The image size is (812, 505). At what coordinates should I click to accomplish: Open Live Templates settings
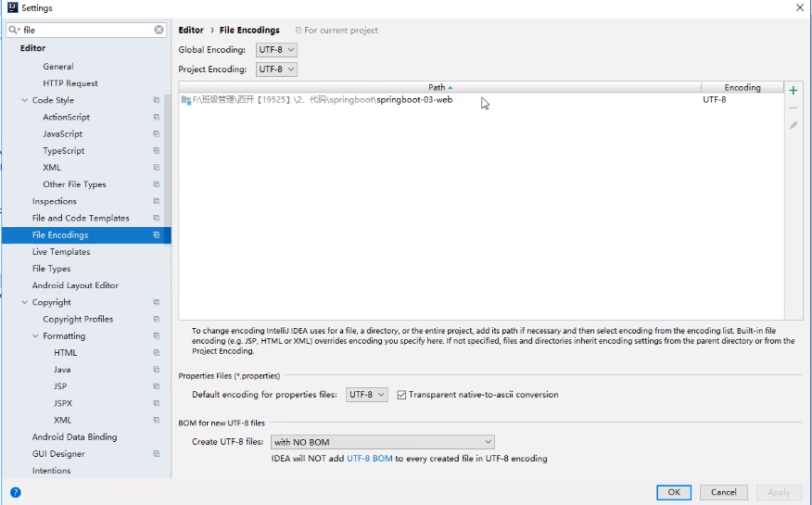(x=61, y=252)
